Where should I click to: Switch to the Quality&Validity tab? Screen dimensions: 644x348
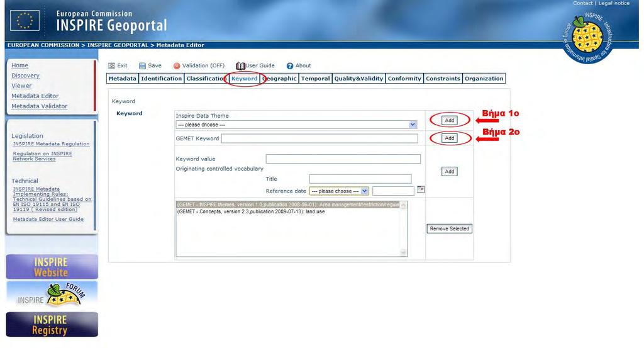point(358,79)
